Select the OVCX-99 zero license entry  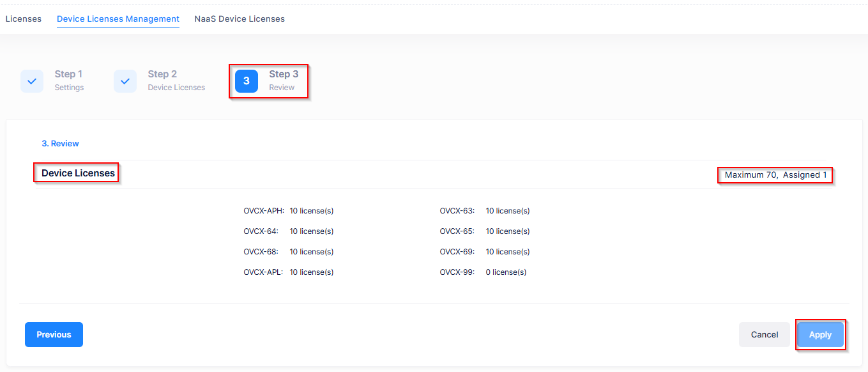483,272
